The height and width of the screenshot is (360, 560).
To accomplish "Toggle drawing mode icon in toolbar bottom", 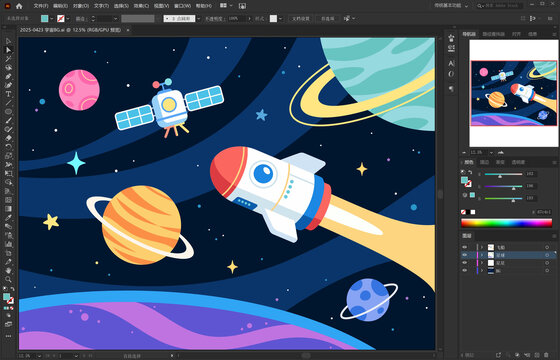I will pyautogui.click(x=9, y=315).
